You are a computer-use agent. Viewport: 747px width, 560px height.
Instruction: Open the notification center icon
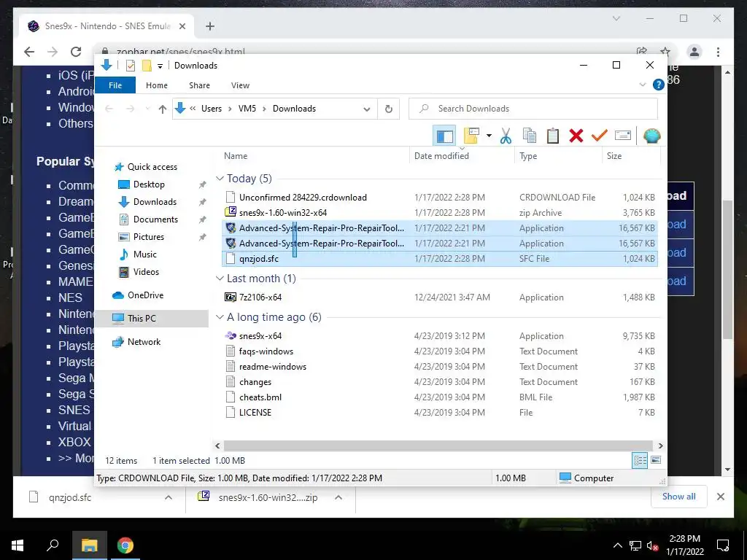pyautogui.click(x=723, y=545)
